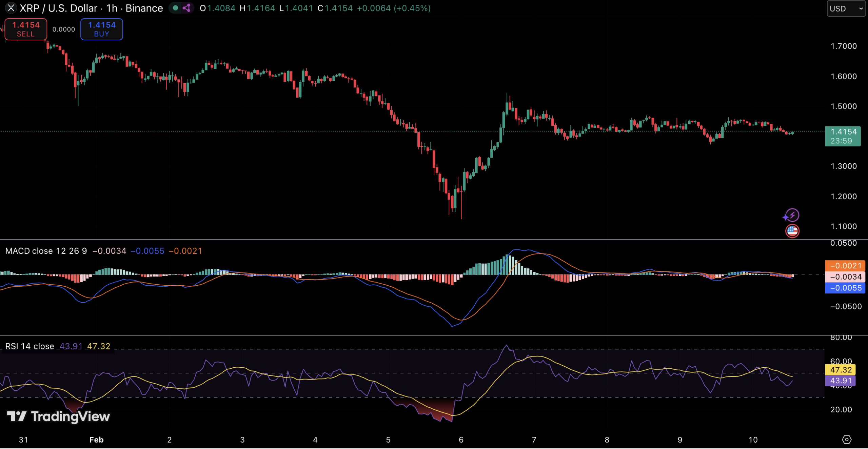Open the USD currency dropdown
This screenshot has width=868, height=449.
(x=846, y=8)
